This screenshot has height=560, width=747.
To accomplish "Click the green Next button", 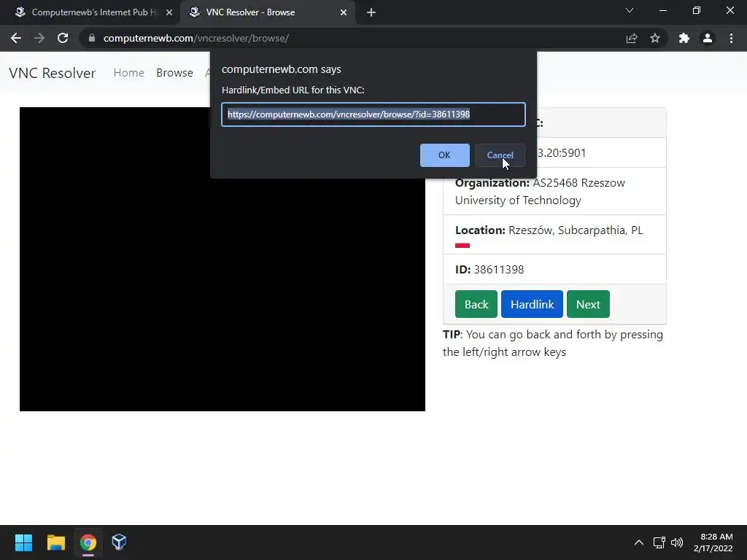I will tap(589, 304).
